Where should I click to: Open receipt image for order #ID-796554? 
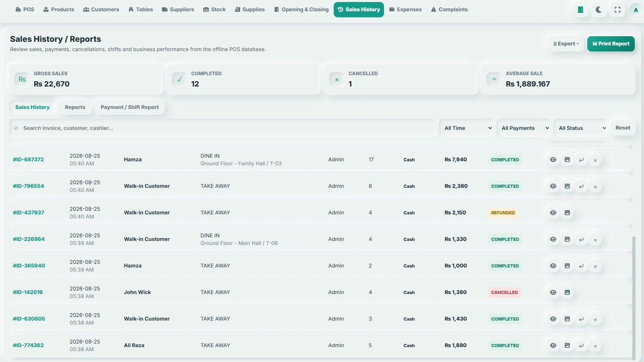click(x=567, y=186)
